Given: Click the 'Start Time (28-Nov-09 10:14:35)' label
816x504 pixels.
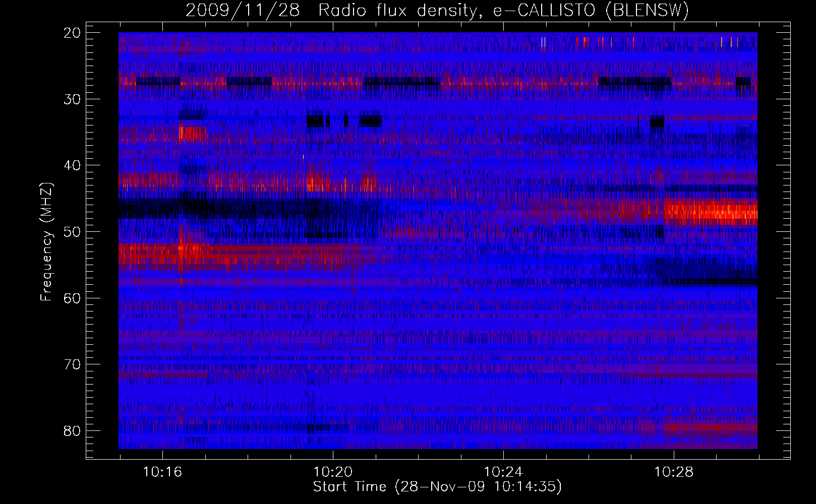Looking at the screenshot, I should pyautogui.click(x=437, y=487).
